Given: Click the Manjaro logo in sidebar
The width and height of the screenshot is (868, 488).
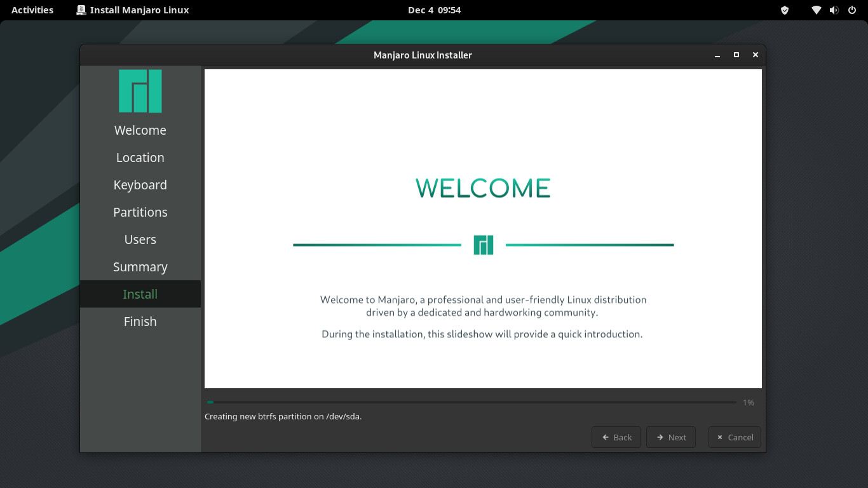Looking at the screenshot, I should [140, 91].
